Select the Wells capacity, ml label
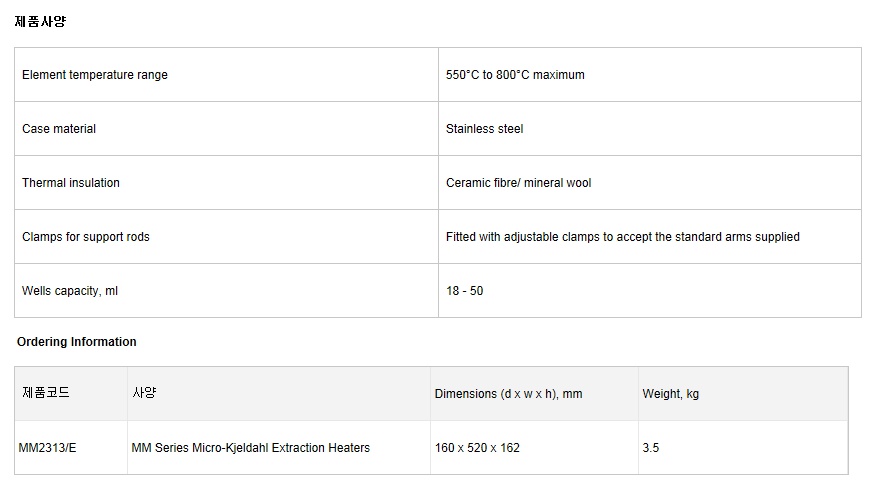The height and width of the screenshot is (487, 878). [70, 291]
